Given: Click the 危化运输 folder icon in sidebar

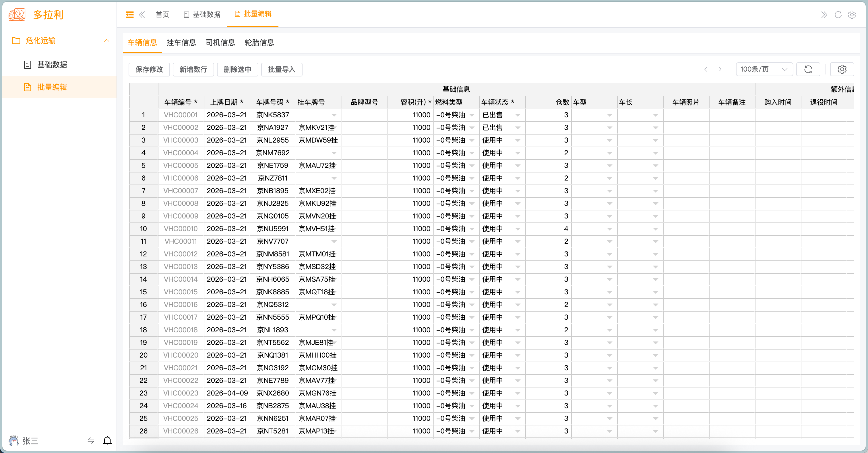Looking at the screenshot, I should click(x=16, y=41).
